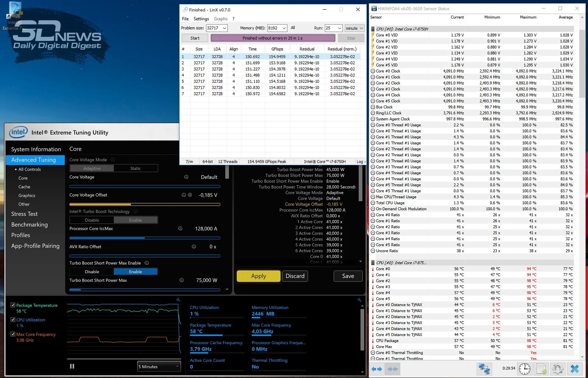Expand LinX Log arrow in status bar
588x378 pixels.
365,161
